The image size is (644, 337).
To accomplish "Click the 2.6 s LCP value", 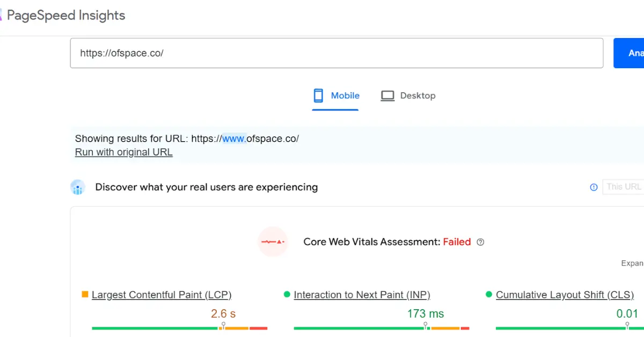I will (x=223, y=313).
